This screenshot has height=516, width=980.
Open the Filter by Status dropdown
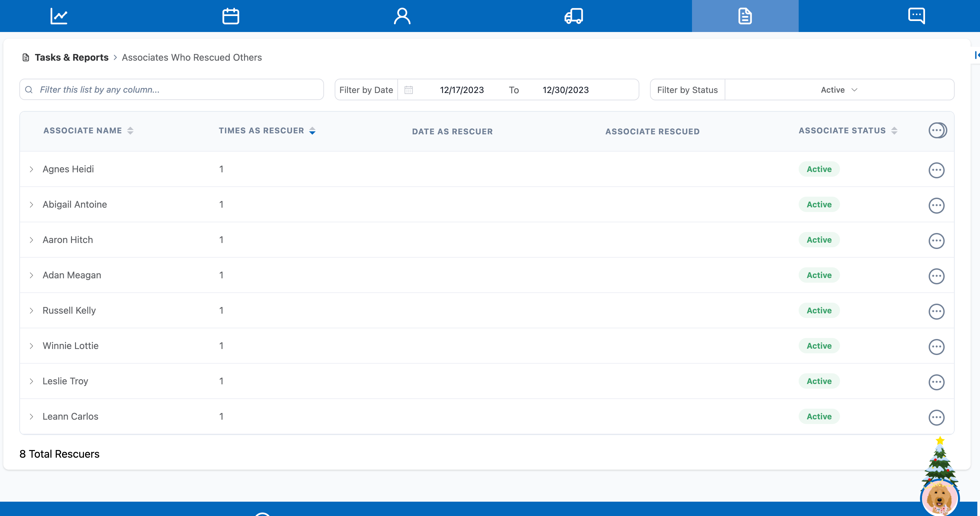click(839, 90)
